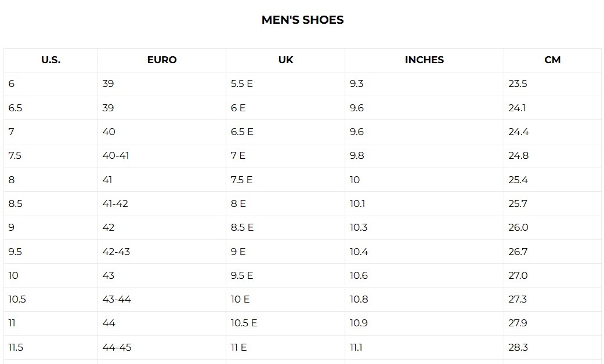Click the 10.9 inches cell

pos(359,323)
